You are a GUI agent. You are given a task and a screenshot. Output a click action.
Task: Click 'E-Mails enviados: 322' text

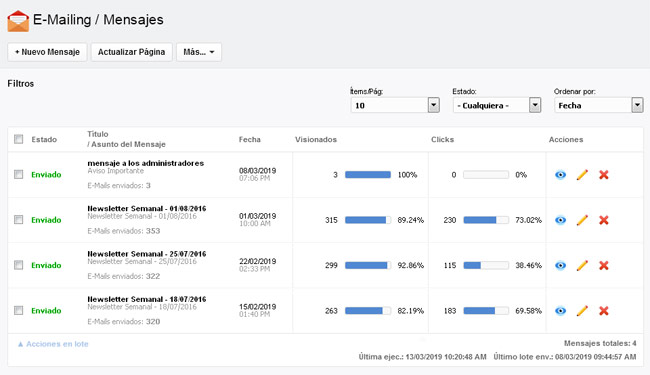[124, 276]
